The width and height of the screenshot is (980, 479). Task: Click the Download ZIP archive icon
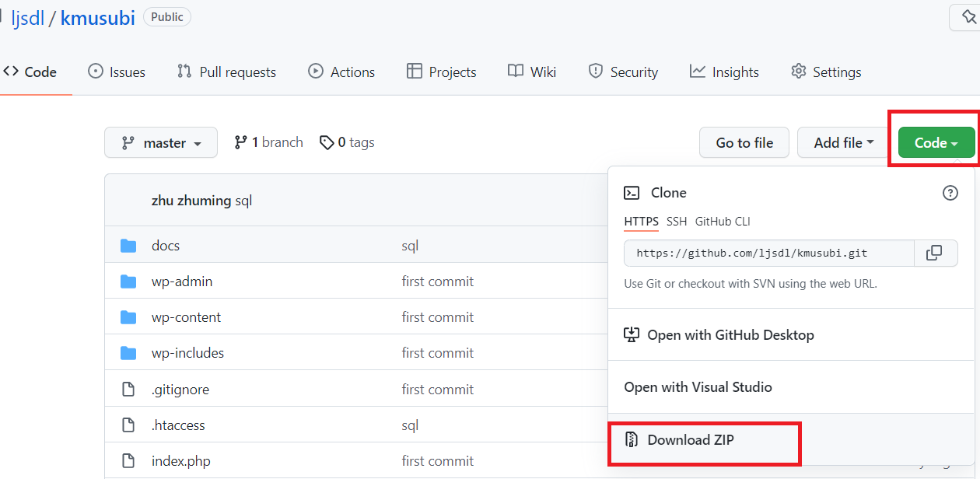tap(632, 440)
